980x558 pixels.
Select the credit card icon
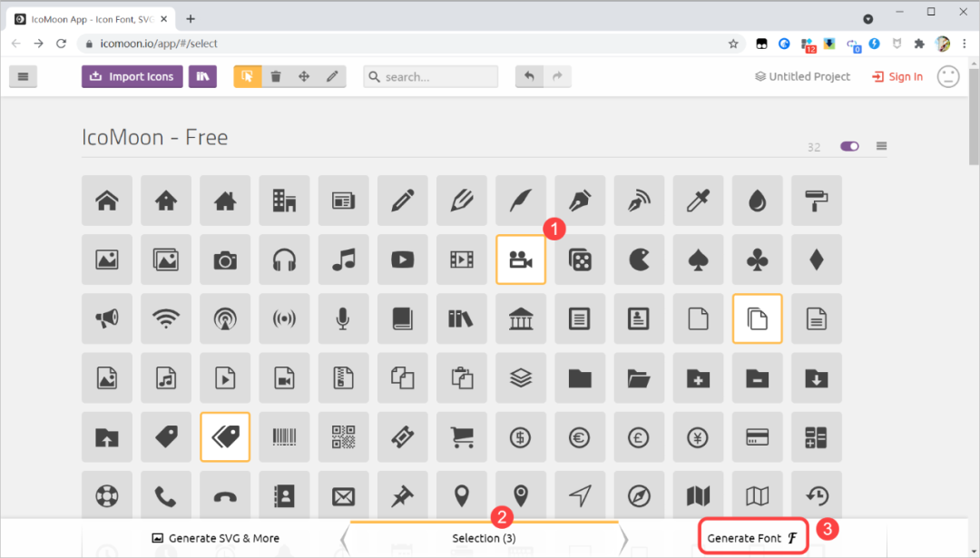tap(757, 436)
